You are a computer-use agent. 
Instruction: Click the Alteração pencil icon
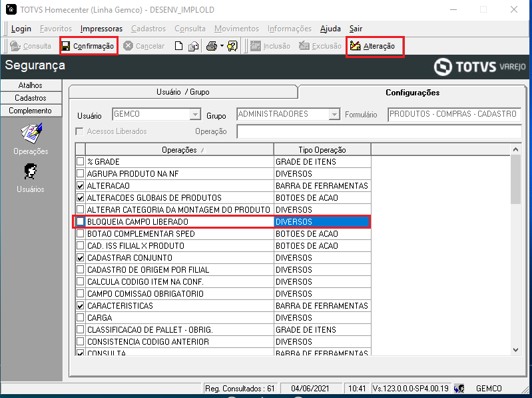point(356,45)
